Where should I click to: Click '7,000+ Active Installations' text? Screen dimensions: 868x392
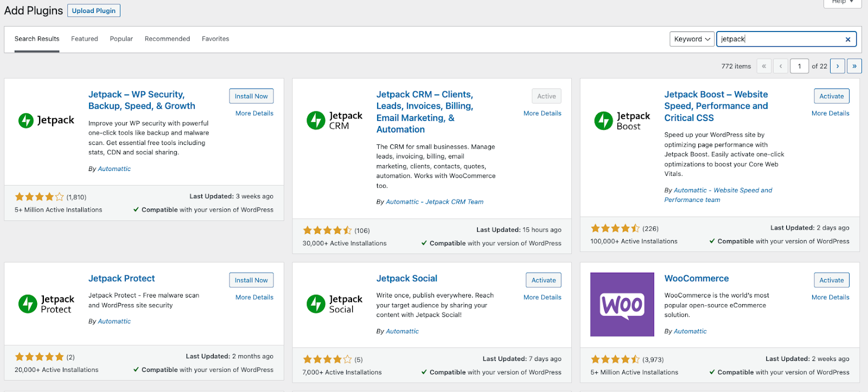pyautogui.click(x=342, y=372)
